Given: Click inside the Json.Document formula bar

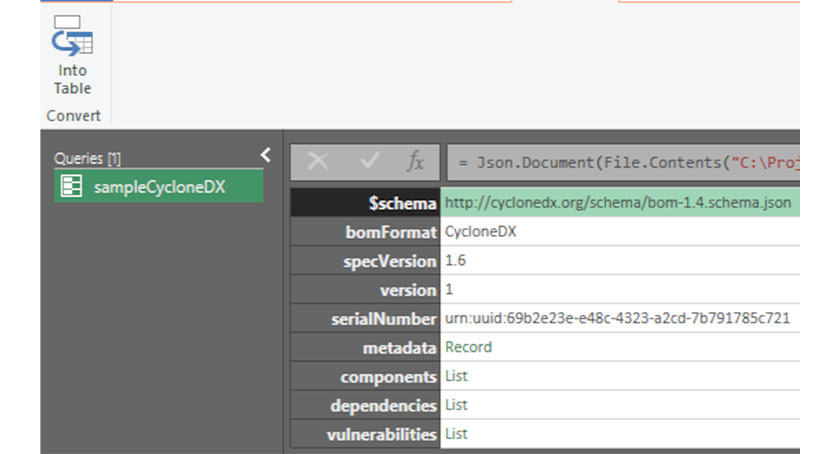Looking at the screenshot, I should pyautogui.click(x=620, y=162).
